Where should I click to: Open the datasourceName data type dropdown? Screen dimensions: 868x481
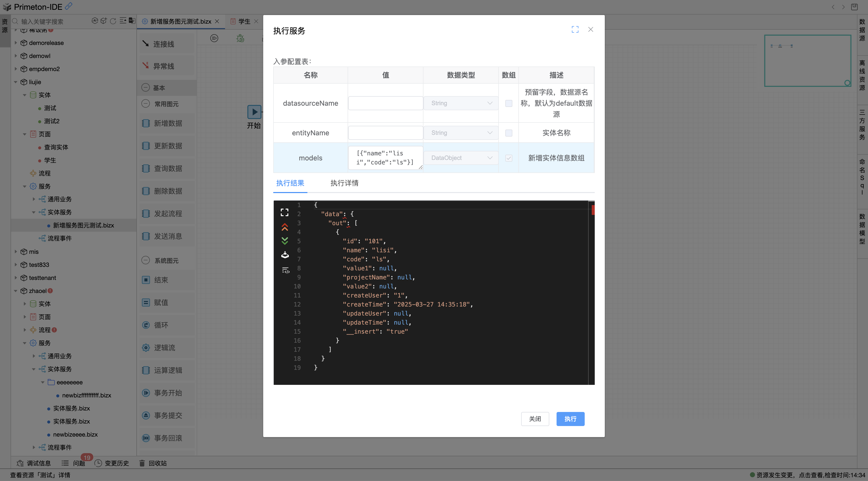(x=460, y=103)
